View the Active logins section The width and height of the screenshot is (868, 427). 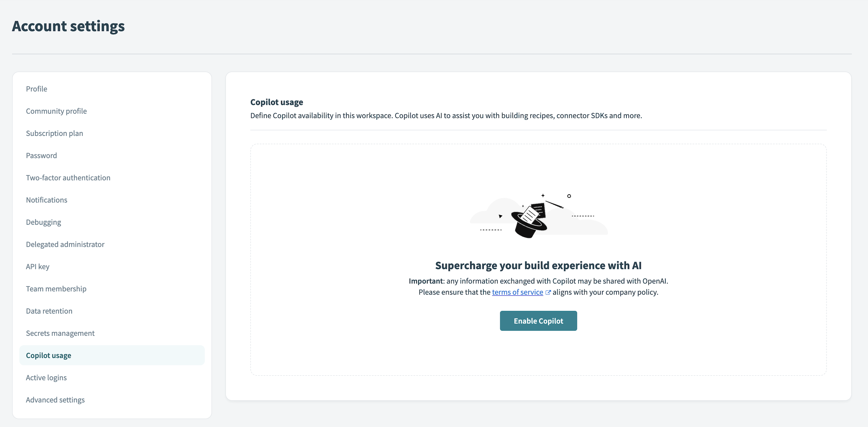(x=46, y=377)
